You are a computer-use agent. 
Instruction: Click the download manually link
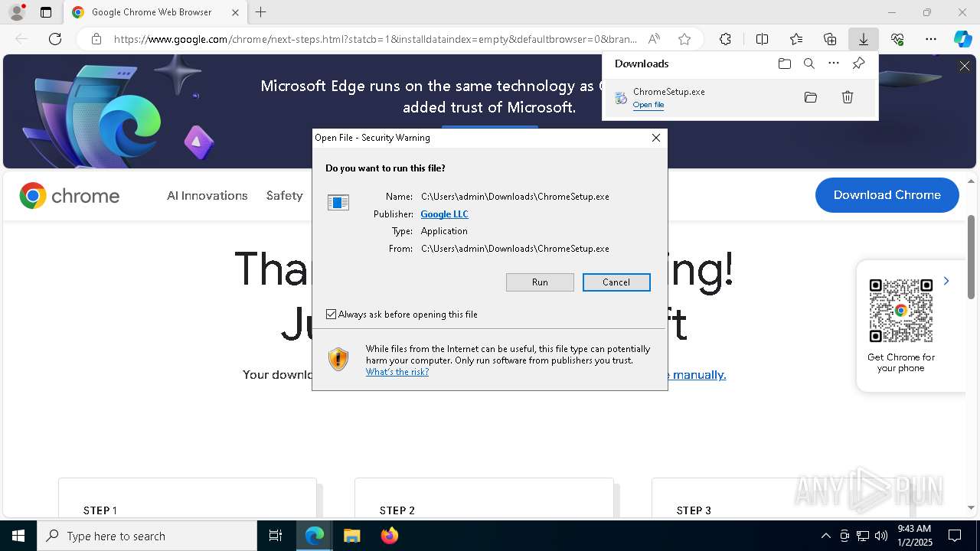coord(698,375)
